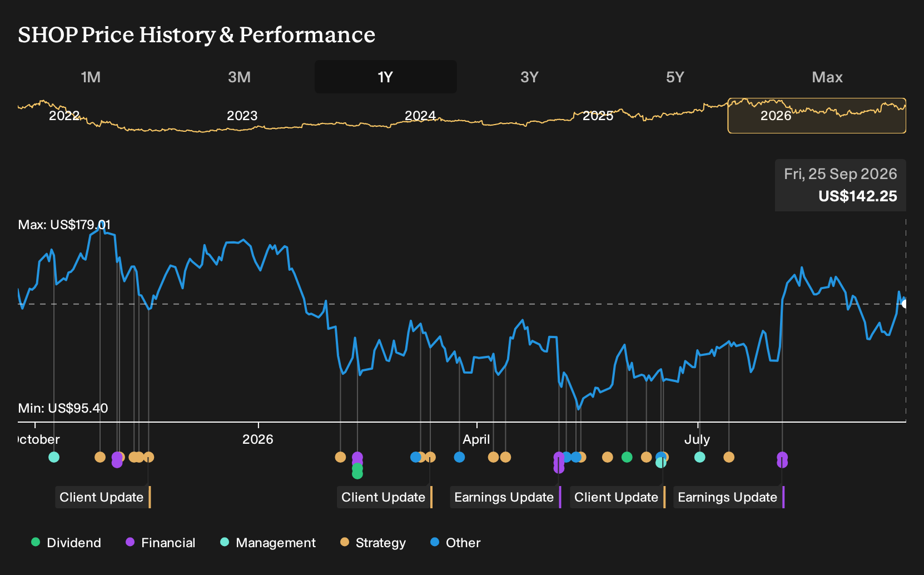Click the Min: US$95.40 label
Viewport: 924px width, 575px height.
[63, 408]
